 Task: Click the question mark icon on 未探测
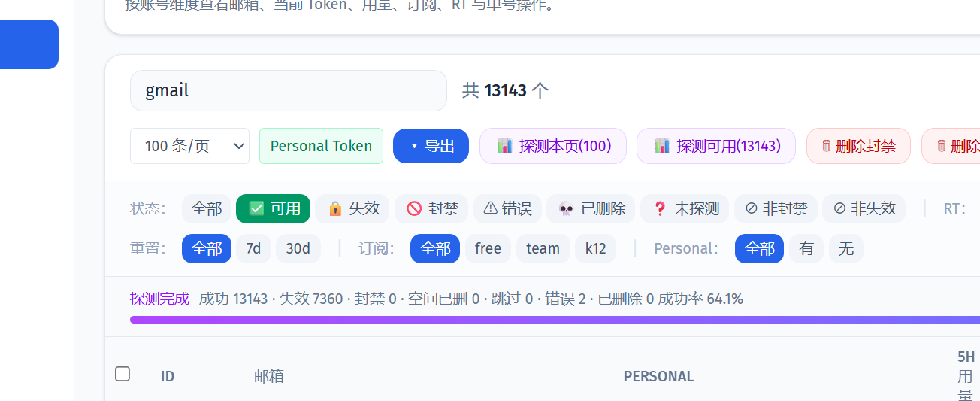pyautogui.click(x=660, y=208)
